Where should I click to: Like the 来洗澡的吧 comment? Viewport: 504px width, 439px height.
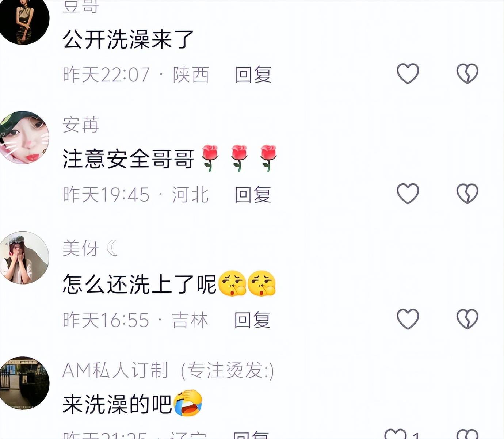point(396,434)
